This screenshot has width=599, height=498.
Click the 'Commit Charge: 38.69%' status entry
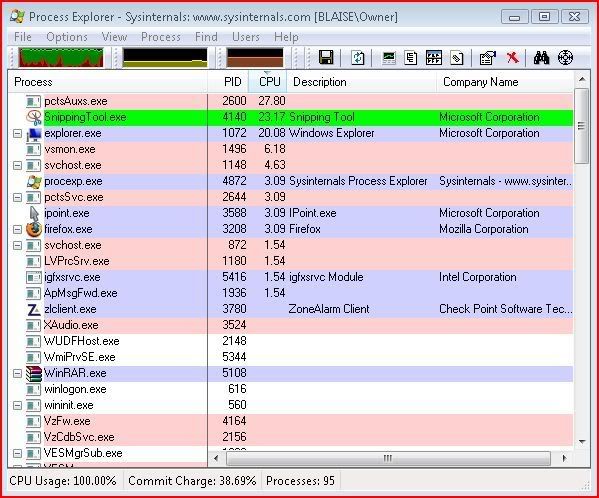(192, 481)
